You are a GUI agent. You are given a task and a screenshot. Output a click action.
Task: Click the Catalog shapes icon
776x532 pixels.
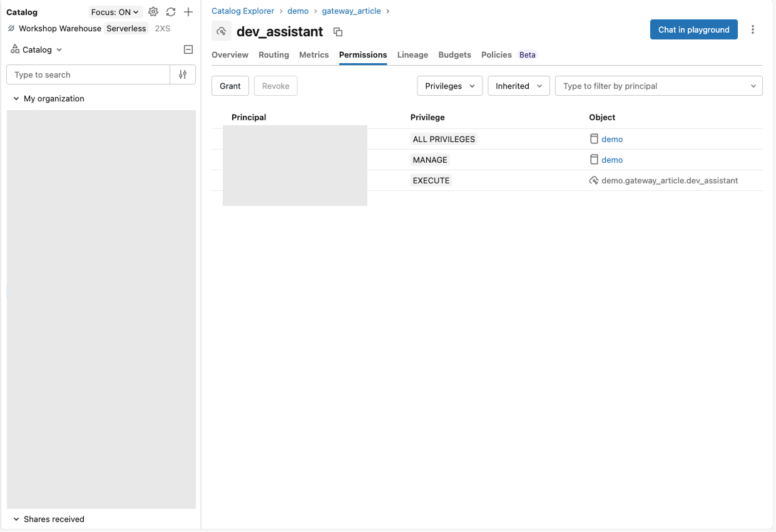tap(15, 49)
